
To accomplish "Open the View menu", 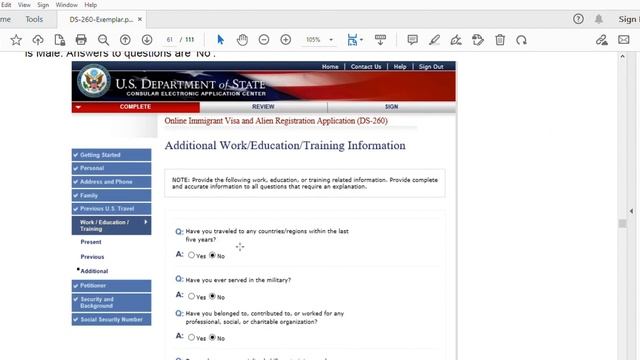I will coord(24,5).
